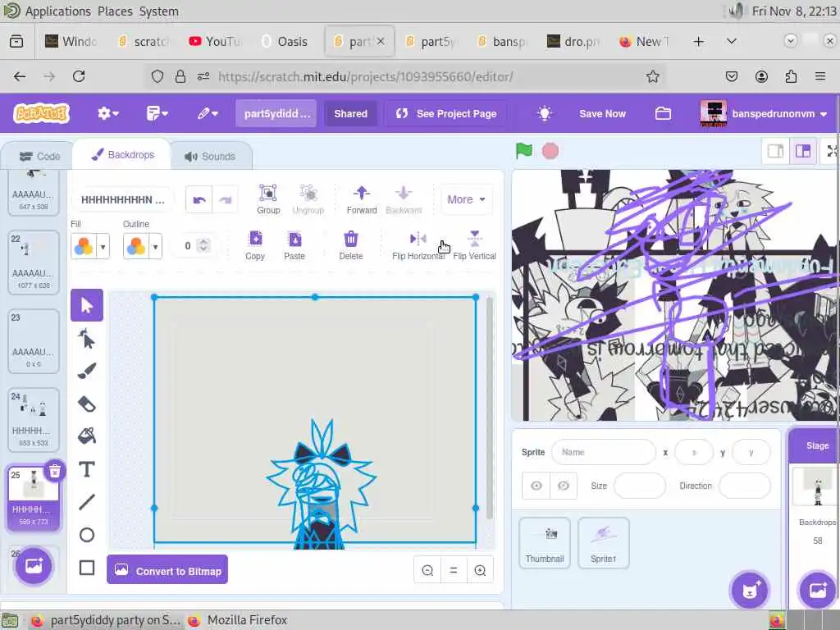Hide sprite with crossed eye icon
The image size is (840, 630).
[564, 486]
